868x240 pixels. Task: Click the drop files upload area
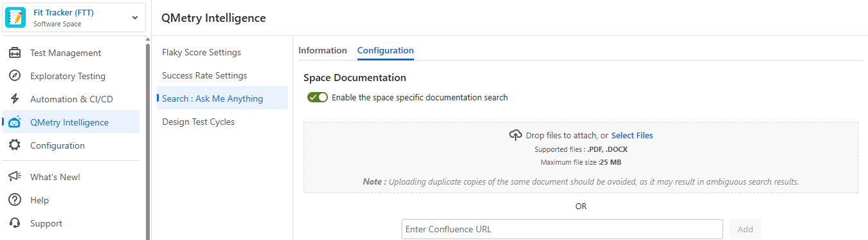(581, 158)
